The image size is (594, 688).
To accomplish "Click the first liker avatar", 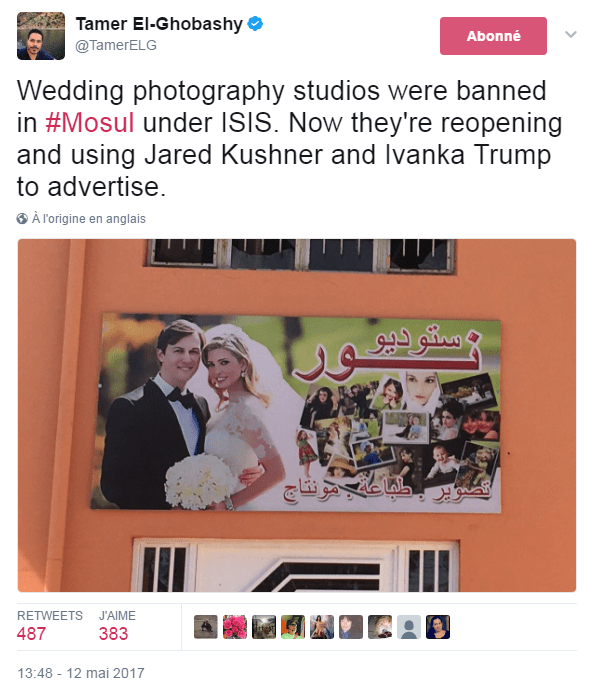I will coord(206,627).
